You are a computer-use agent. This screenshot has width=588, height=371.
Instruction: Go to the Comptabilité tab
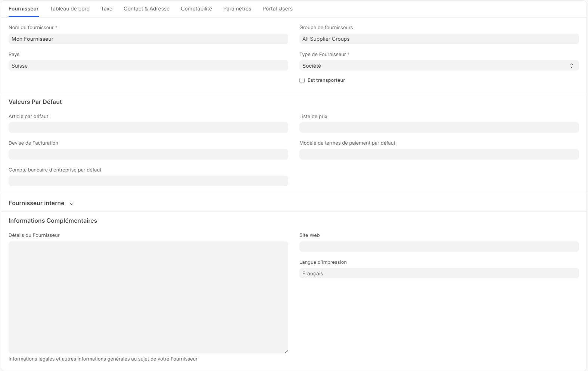196,9
